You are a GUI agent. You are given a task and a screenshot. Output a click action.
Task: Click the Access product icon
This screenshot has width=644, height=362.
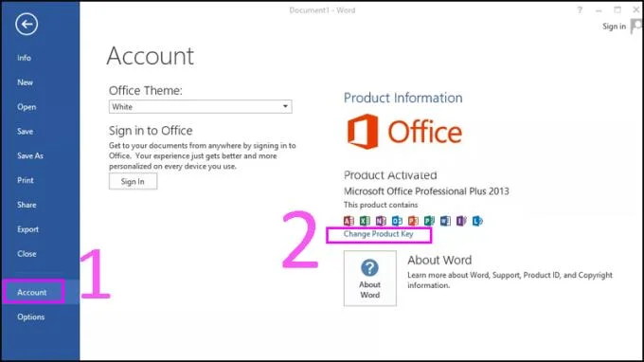[x=349, y=221]
